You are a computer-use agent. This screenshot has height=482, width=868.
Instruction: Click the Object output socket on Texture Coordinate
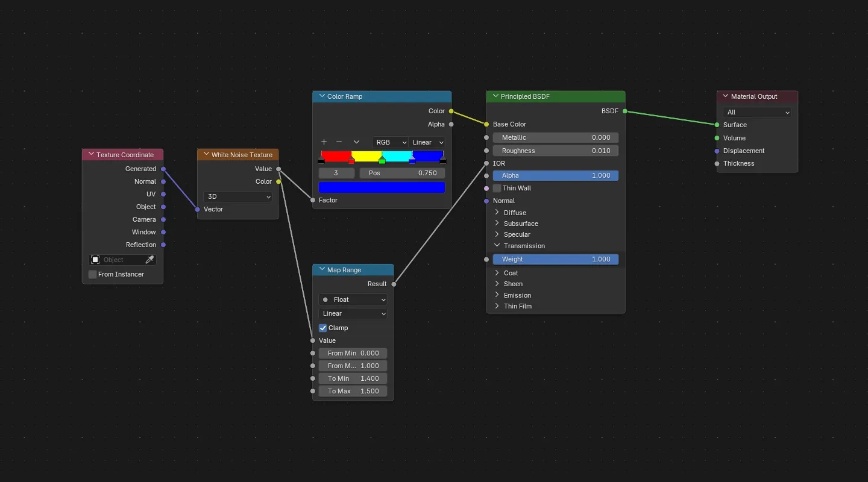(x=163, y=207)
